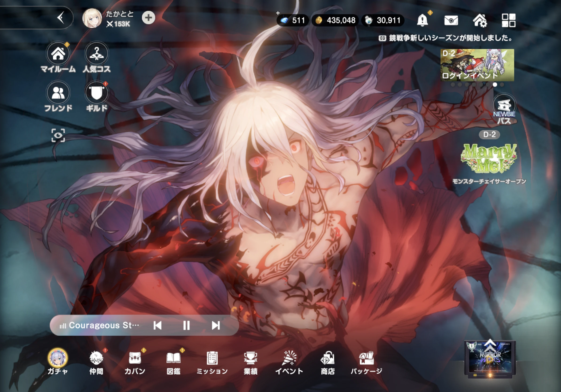
Task: Click the ログインイベント banner thumbnail
Action: coord(477,65)
